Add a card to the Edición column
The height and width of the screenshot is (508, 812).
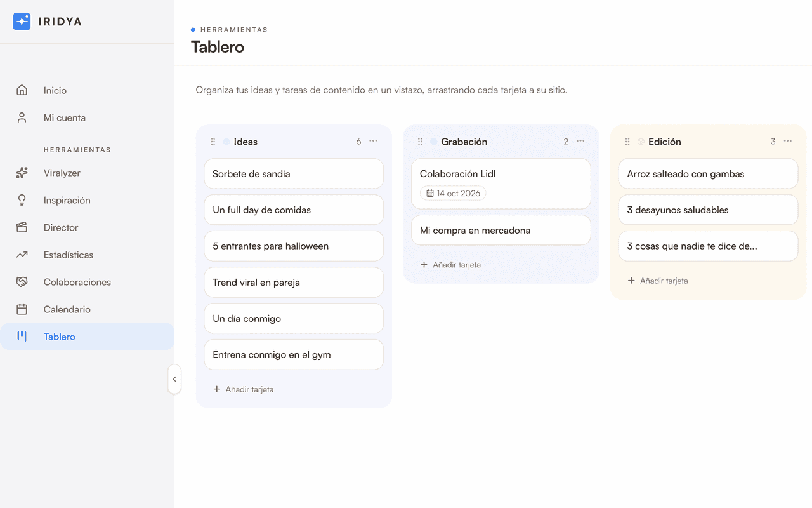coord(658,281)
